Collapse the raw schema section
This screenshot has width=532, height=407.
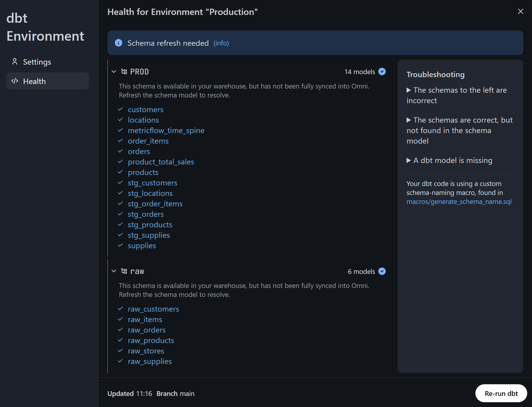pos(114,271)
